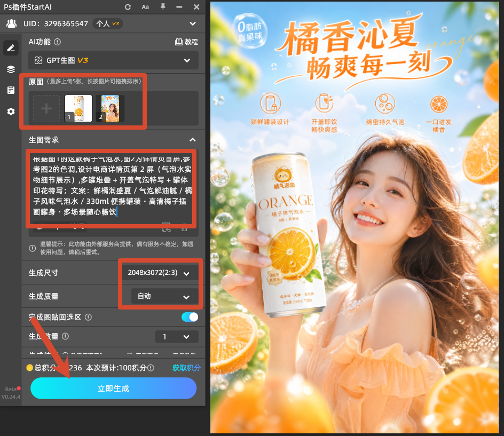
Task: Open the Aa font size control
Action: pos(145,7)
